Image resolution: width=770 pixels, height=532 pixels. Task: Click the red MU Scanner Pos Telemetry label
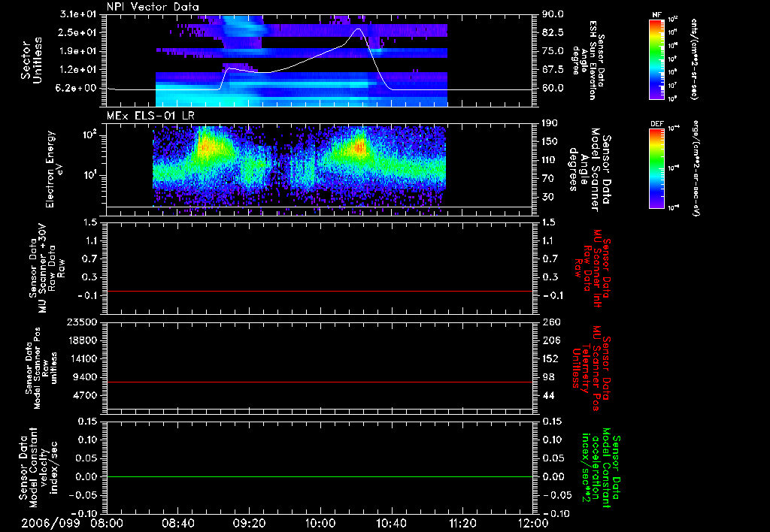tap(591, 368)
